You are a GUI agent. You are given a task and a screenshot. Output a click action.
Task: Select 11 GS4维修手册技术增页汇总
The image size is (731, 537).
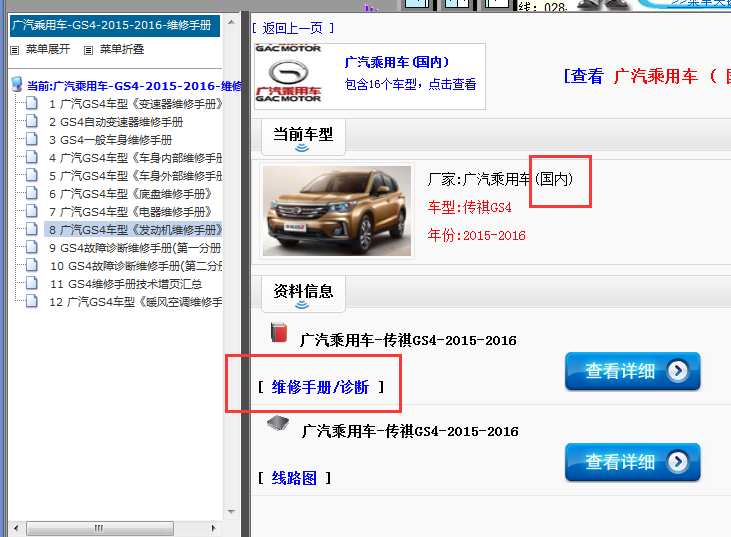pyautogui.click(x=126, y=284)
